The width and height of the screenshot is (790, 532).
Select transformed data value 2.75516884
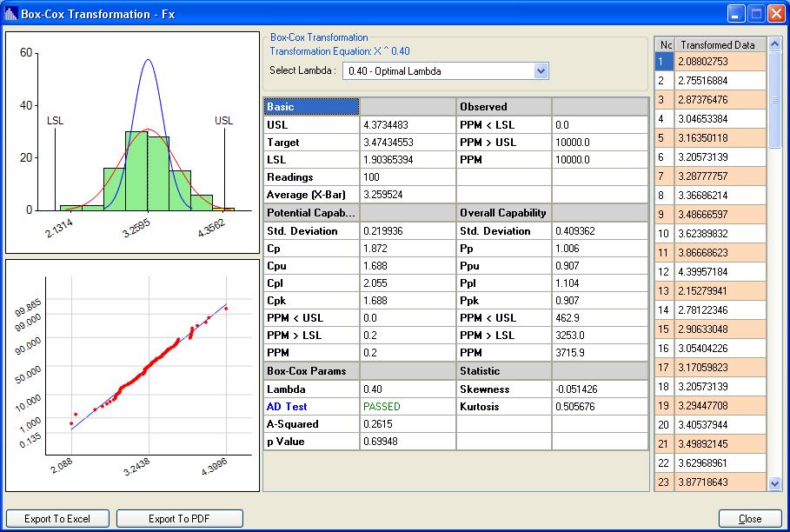(x=720, y=81)
